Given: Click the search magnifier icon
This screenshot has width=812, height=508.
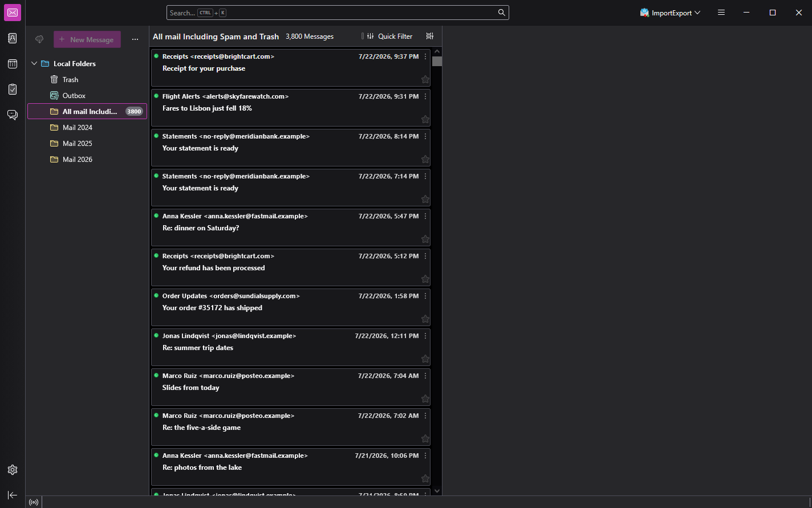Looking at the screenshot, I should pos(501,13).
